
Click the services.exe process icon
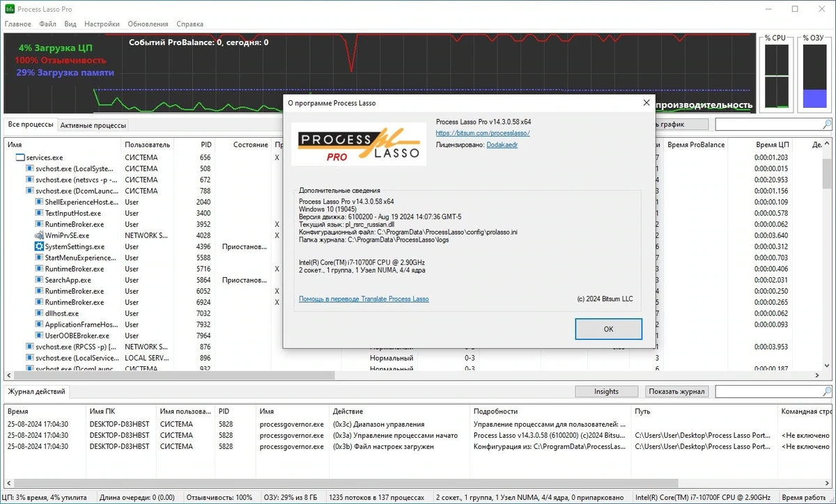tap(20, 157)
